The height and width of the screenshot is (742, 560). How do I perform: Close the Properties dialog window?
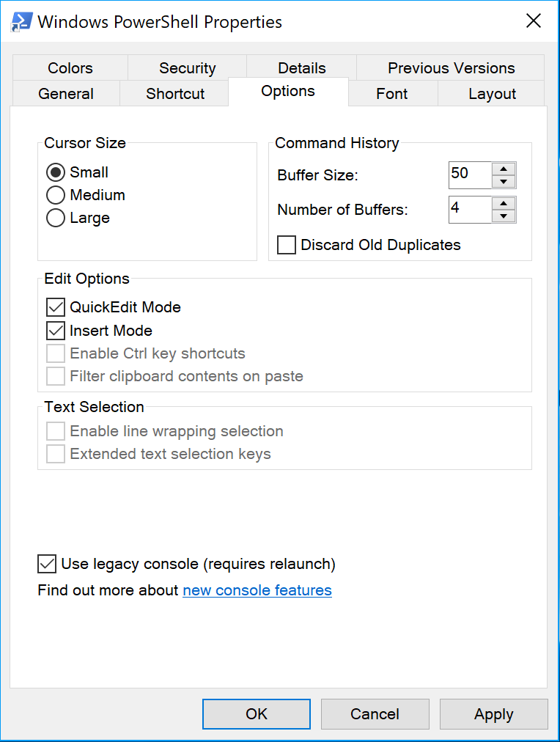click(534, 21)
